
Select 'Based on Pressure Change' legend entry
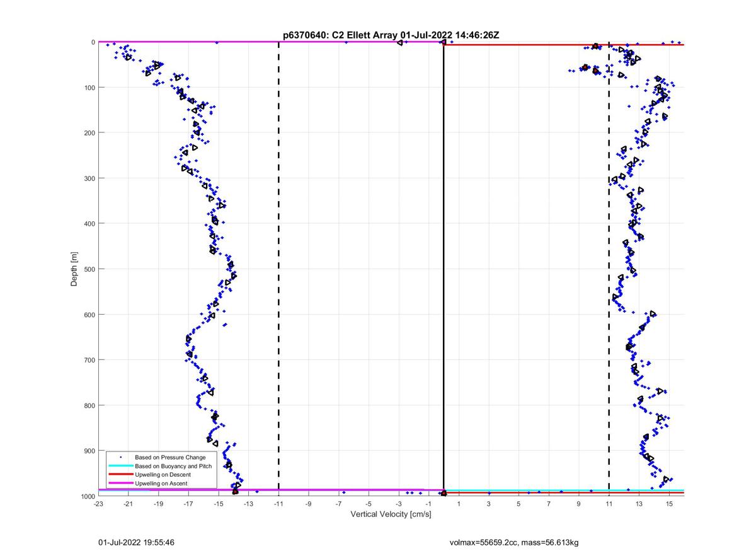(x=170, y=457)
